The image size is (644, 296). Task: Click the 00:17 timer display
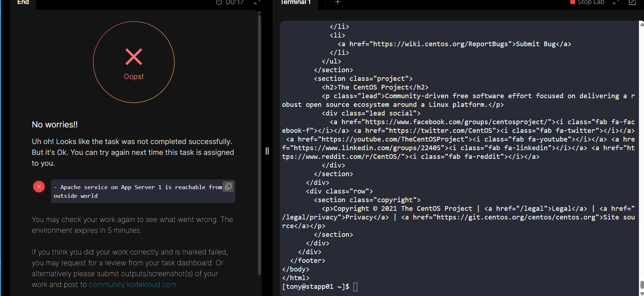tap(235, 2)
